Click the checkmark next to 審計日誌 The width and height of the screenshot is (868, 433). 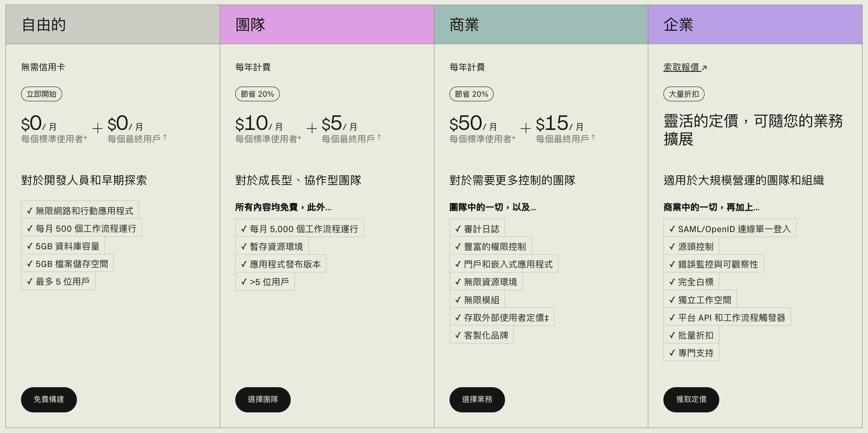click(x=458, y=229)
